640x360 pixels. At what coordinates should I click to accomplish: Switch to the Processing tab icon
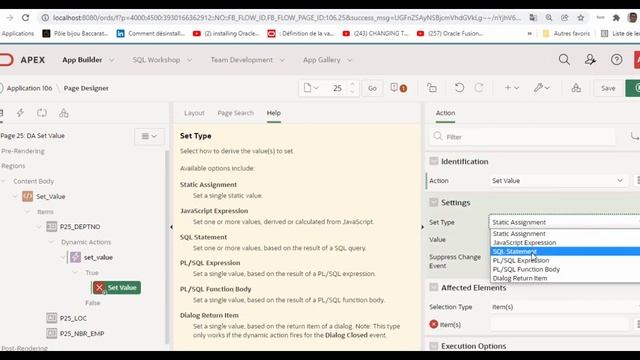(x=42, y=113)
